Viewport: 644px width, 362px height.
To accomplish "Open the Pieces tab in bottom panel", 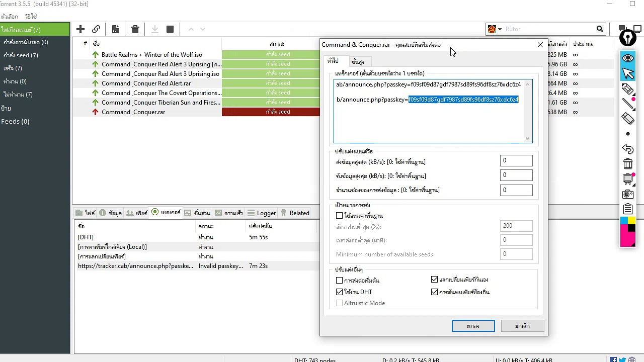I will tap(197, 213).
